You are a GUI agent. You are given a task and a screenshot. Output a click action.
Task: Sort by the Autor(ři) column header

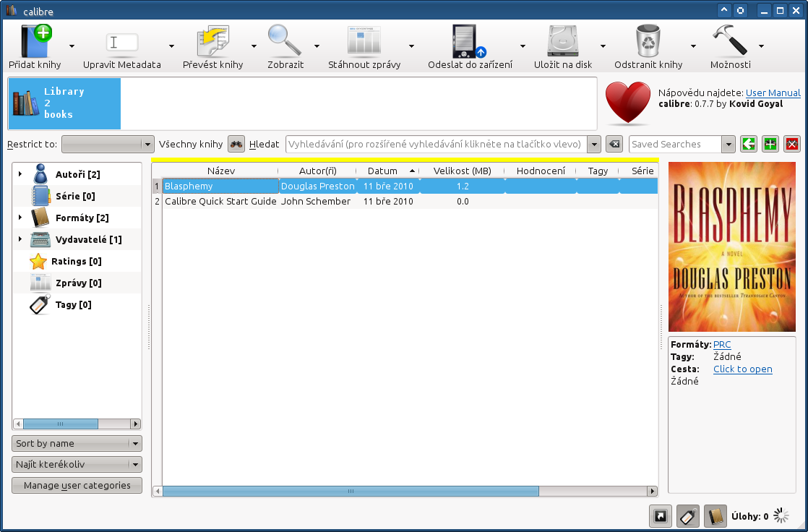click(317, 171)
